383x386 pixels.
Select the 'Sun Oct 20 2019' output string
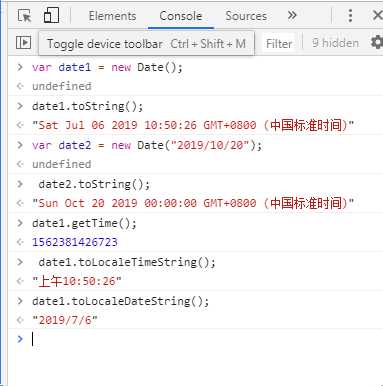click(193, 203)
